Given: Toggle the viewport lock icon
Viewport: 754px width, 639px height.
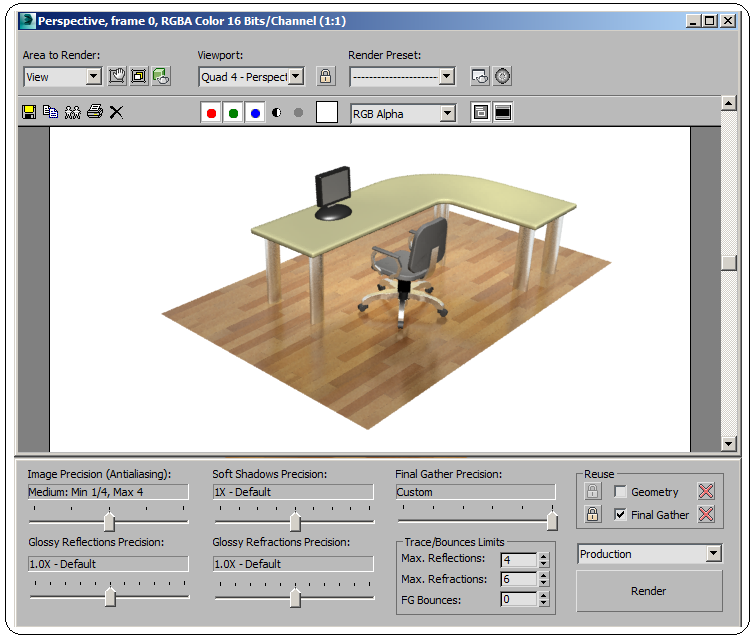Looking at the screenshot, I should click(325, 76).
